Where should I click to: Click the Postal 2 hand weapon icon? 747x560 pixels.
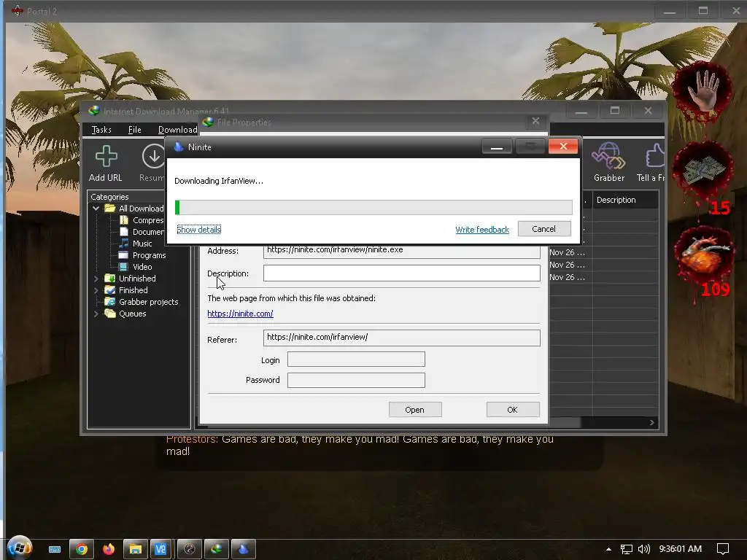(x=704, y=91)
